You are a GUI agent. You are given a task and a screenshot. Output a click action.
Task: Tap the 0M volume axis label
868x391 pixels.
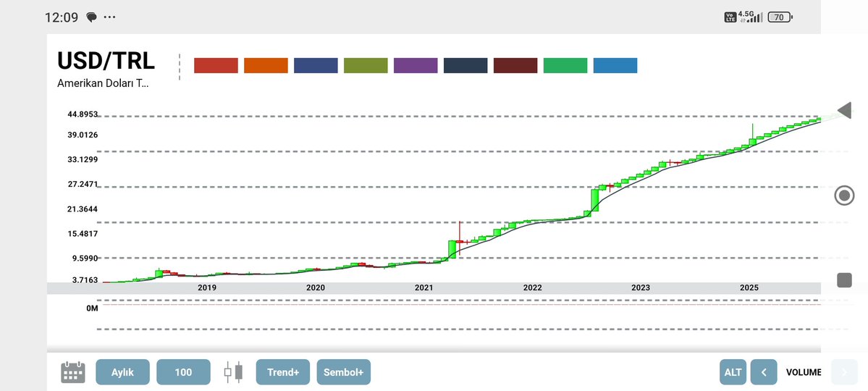pyautogui.click(x=92, y=308)
